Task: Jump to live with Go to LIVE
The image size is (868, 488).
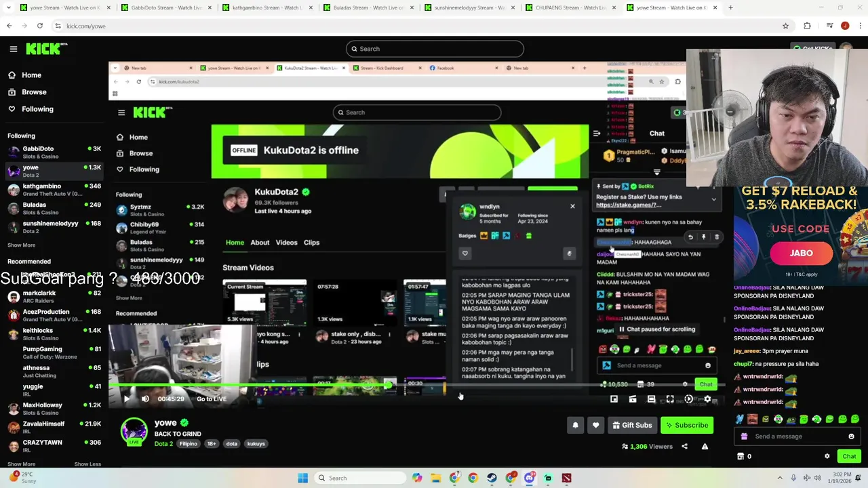Action: 211,399
